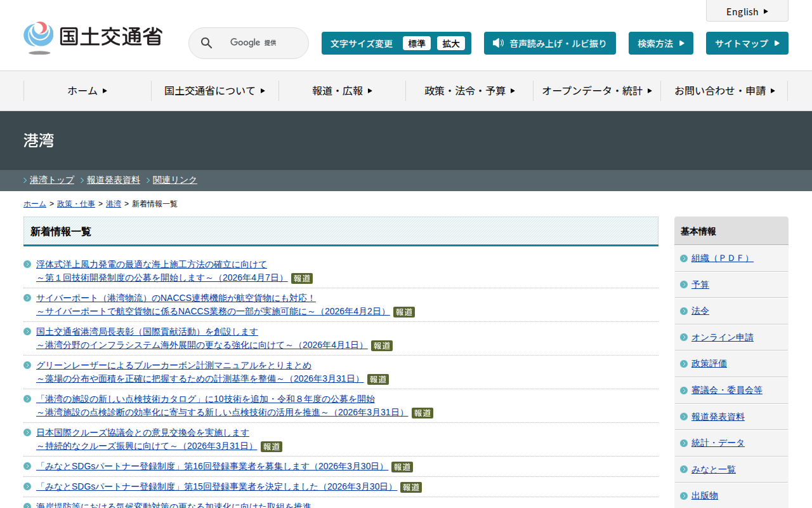The height and width of the screenshot is (508, 812).
Task: Click the 国土交通省 logo
Action: [x=93, y=37]
